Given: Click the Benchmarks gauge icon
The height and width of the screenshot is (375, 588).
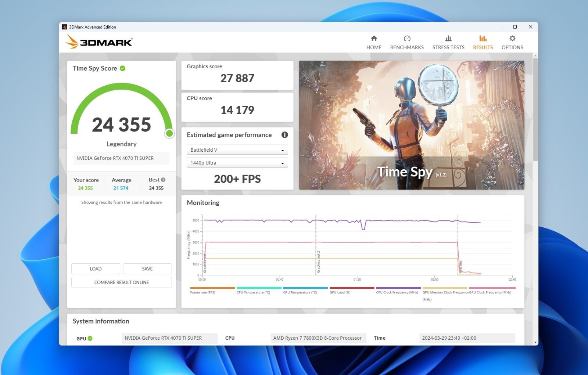Looking at the screenshot, I should click(407, 38).
